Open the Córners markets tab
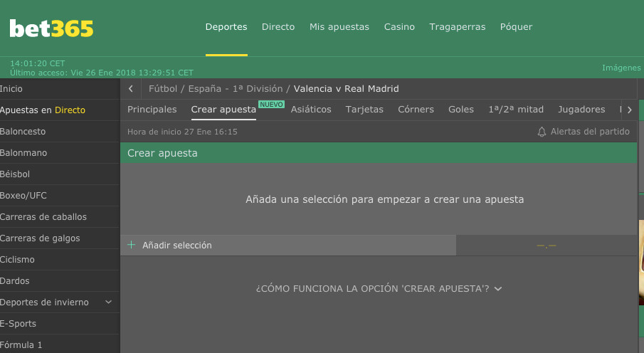The image size is (644, 353). click(416, 110)
